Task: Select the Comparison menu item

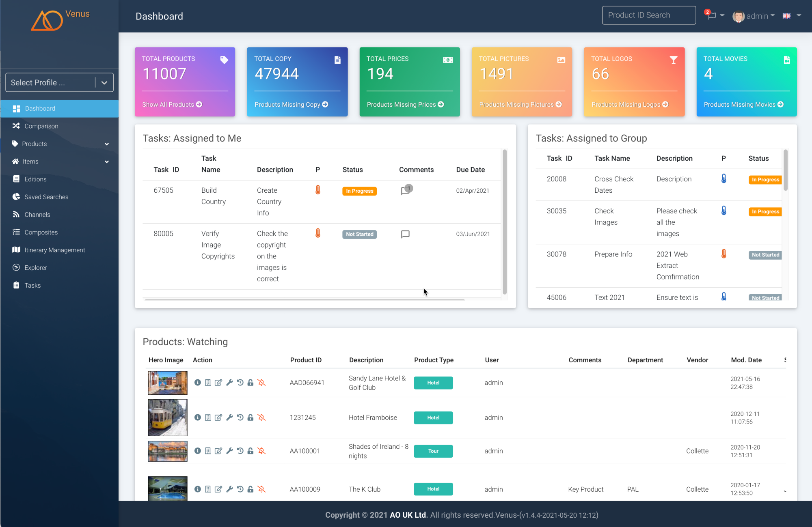Action: click(41, 126)
